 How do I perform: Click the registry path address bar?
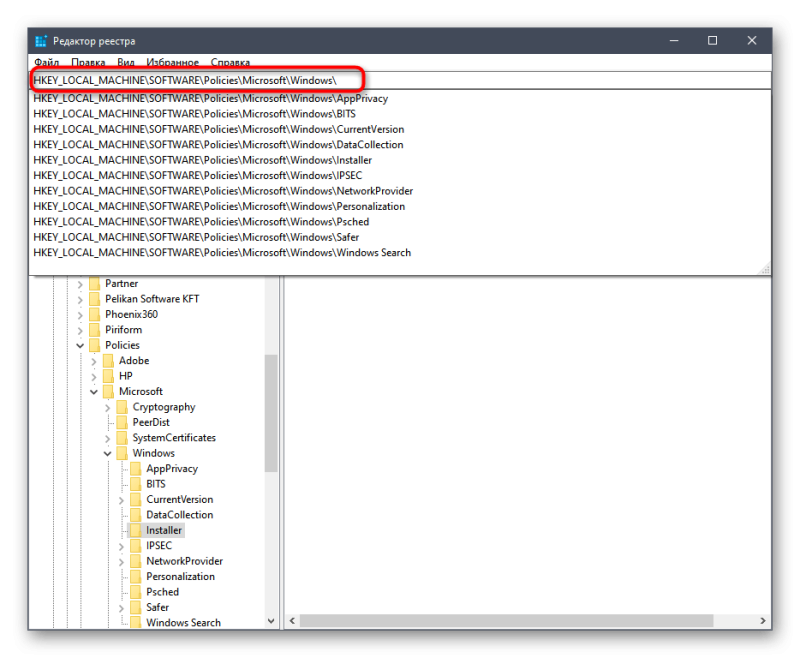[400, 81]
